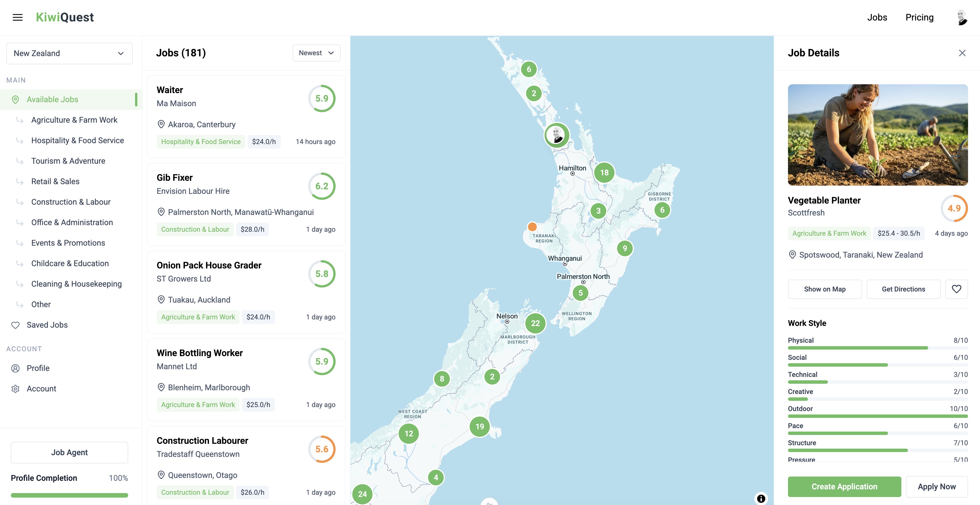This screenshot has height=505, width=980.
Task: Go to the Jobs menu item
Action: click(878, 17)
